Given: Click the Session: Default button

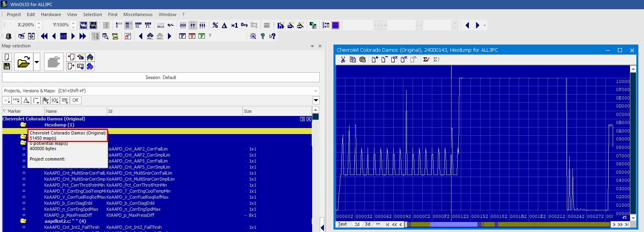Looking at the screenshot, I should [x=161, y=77].
